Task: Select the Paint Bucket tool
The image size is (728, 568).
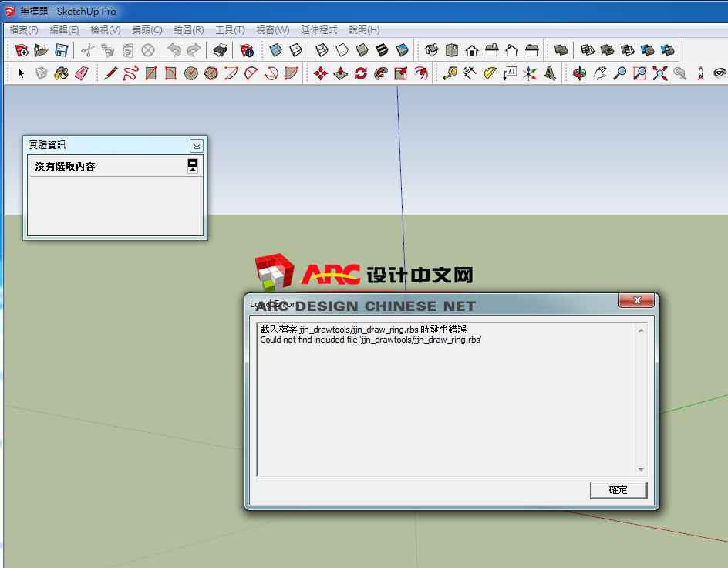Action: (62, 73)
